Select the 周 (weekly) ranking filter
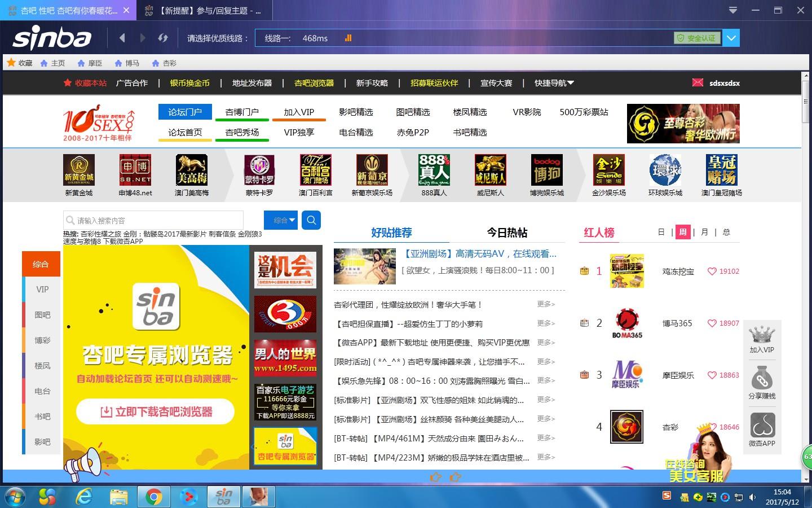 pyautogui.click(x=683, y=232)
